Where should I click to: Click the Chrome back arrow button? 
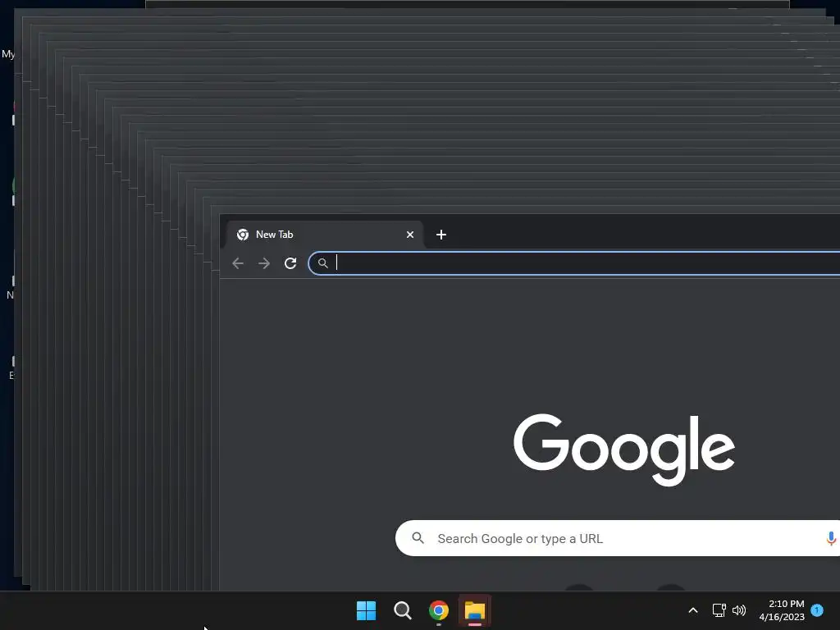[238, 263]
